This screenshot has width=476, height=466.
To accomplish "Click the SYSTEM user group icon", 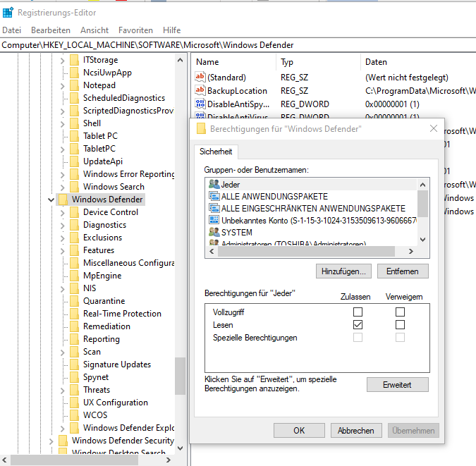I will (x=214, y=232).
